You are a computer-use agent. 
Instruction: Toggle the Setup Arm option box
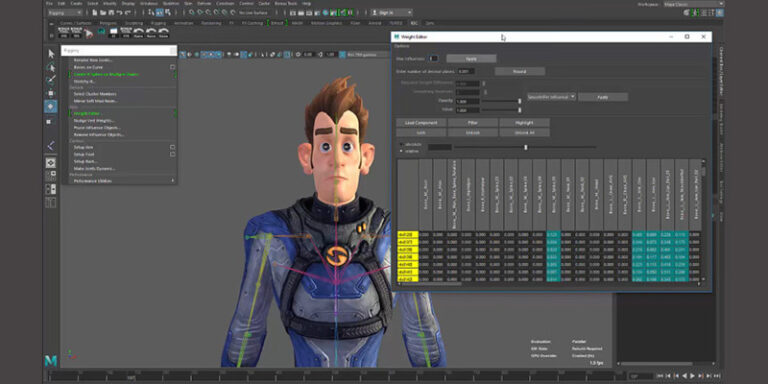tap(172, 147)
